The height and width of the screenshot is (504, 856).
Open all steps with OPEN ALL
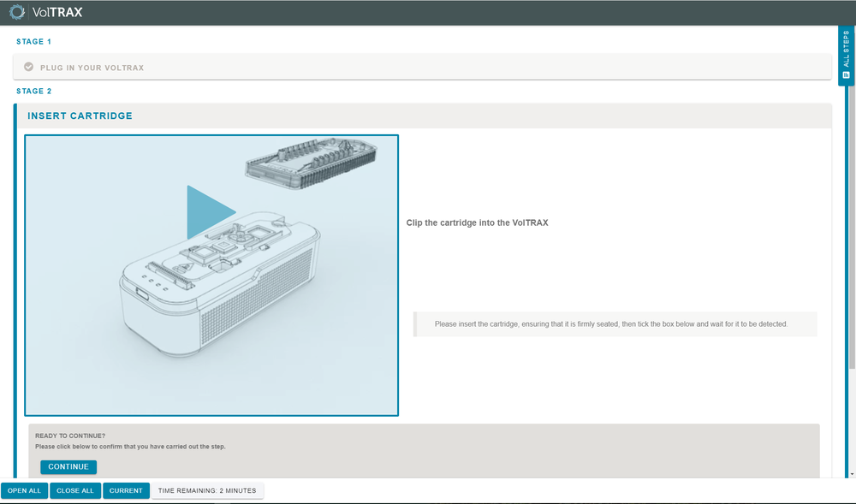pyautogui.click(x=25, y=490)
